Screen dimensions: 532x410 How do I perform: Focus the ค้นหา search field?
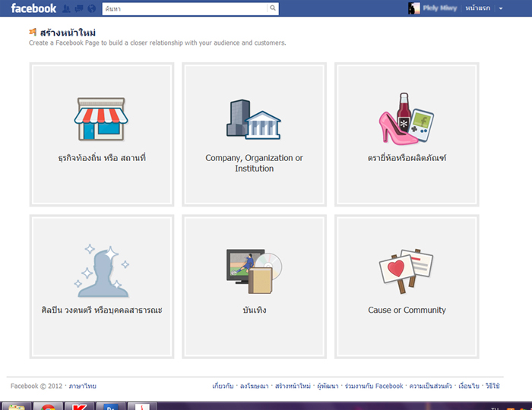(x=185, y=9)
